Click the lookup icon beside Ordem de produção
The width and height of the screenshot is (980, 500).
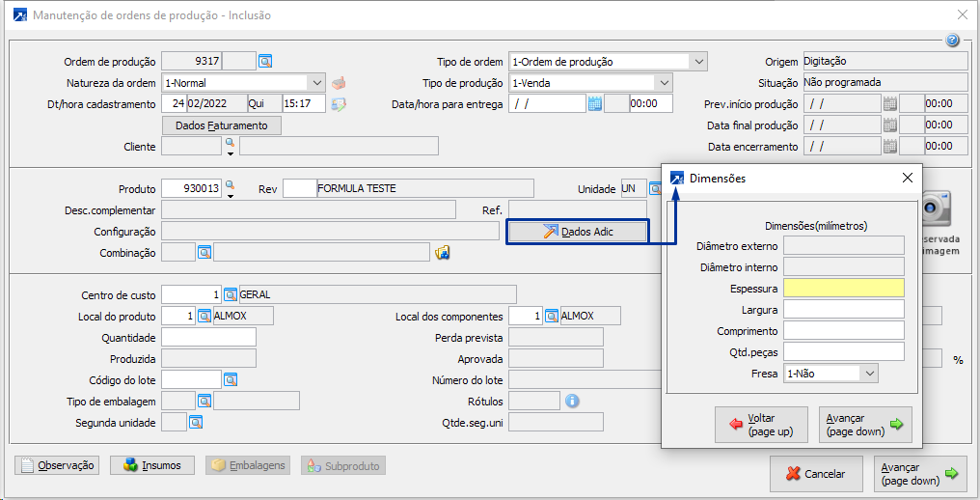click(x=265, y=61)
